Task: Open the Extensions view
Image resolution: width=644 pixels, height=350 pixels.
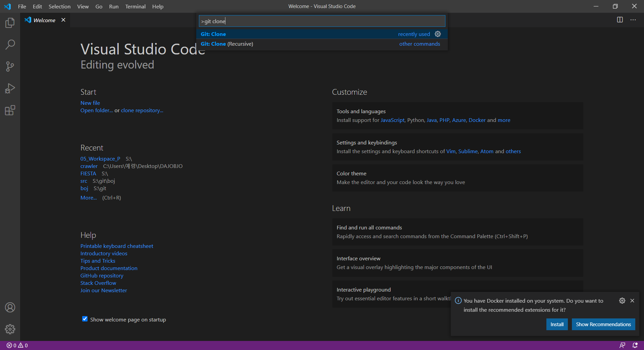Action: click(x=10, y=110)
